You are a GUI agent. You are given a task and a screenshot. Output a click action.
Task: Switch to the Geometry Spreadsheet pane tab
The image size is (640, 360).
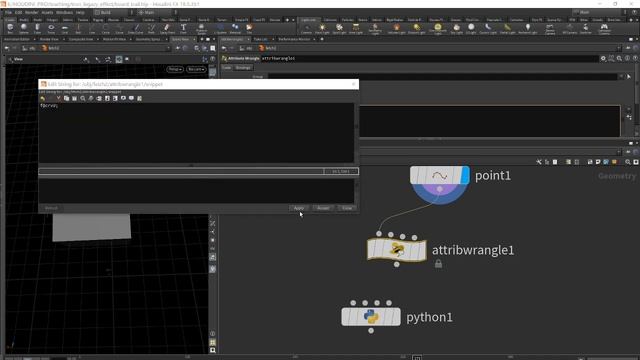(148, 39)
